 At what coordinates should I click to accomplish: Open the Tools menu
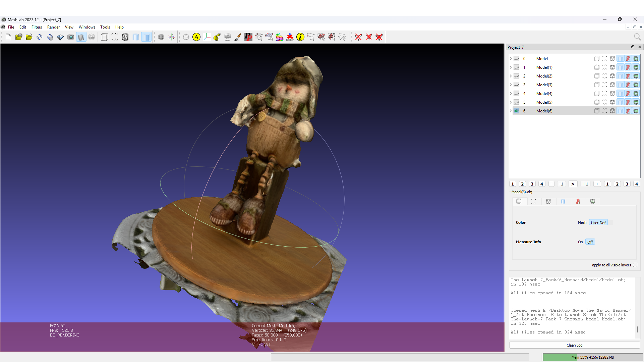pos(105,27)
